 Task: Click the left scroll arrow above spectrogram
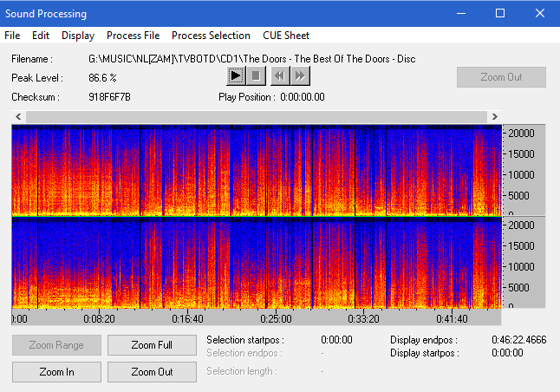tap(18, 116)
